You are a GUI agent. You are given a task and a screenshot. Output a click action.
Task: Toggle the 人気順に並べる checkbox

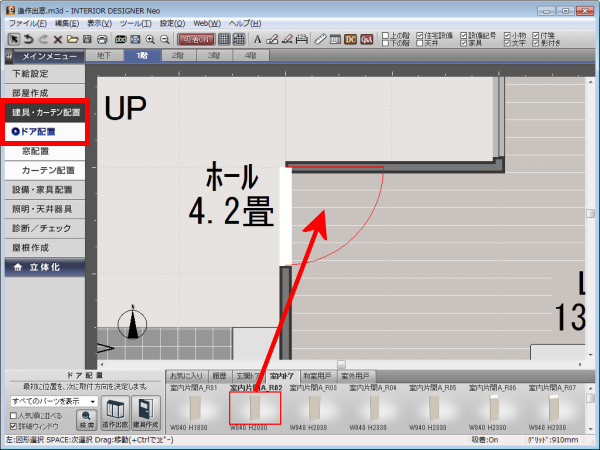[13, 414]
